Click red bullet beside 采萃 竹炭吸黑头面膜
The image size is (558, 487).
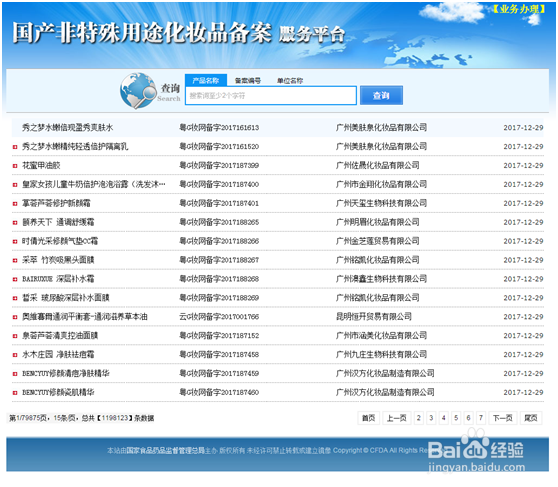pyautogui.click(x=15, y=260)
